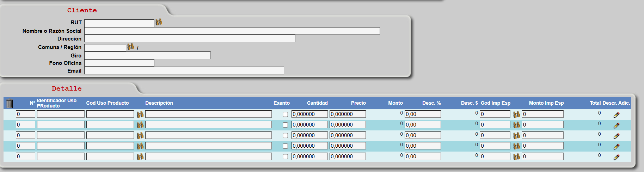Viewport: 644px width, 172px height.
Task: Enable Exento checkbox in the fifth row
Action: click(x=285, y=156)
